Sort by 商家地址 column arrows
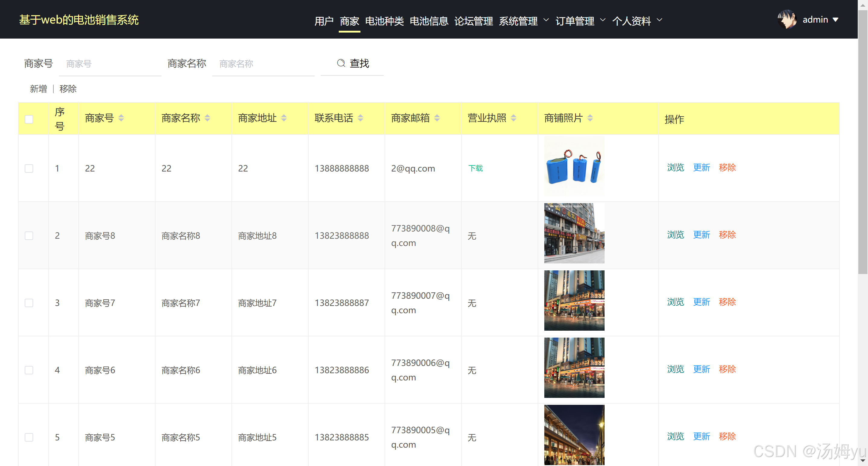868x466 pixels. [x=284, y=118]
